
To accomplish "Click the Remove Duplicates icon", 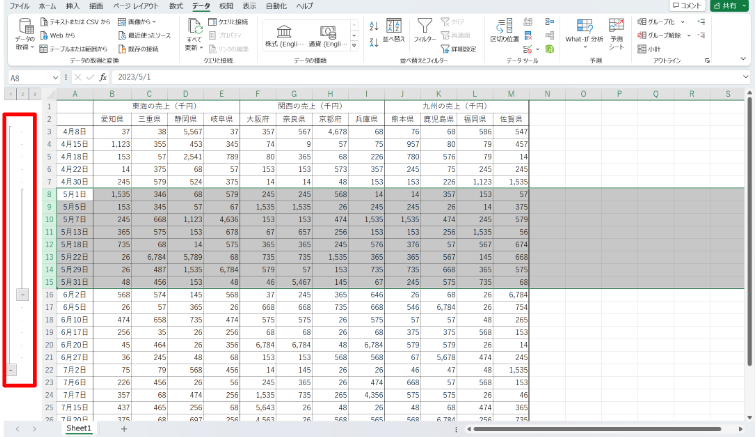I will 528,35.
